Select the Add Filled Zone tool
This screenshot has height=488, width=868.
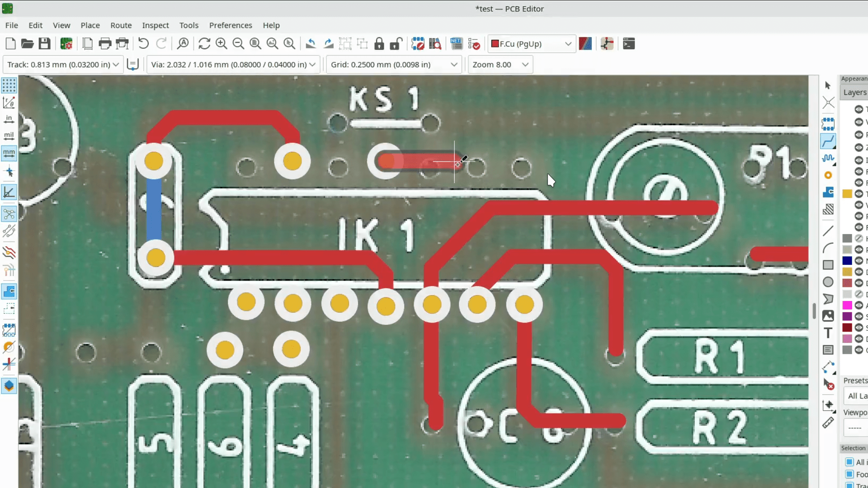click(x=829, y=192)
